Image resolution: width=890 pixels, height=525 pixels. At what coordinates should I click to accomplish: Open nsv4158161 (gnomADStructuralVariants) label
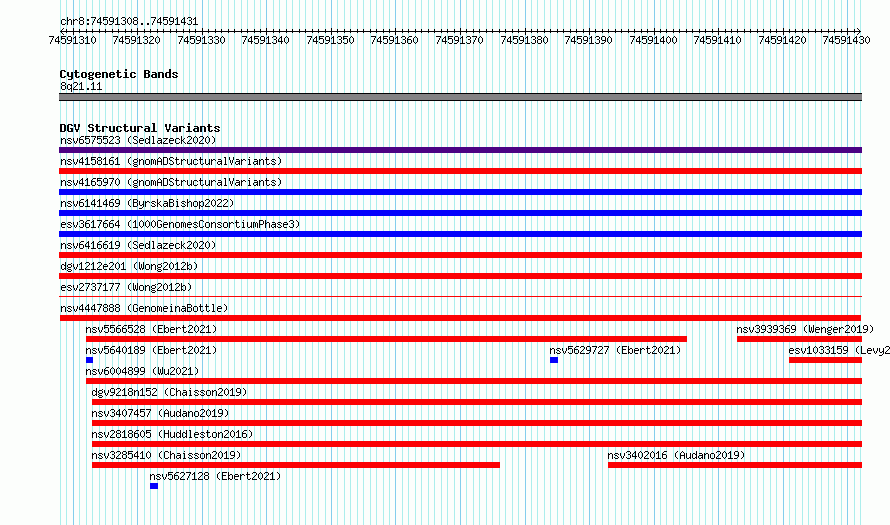[171, 161]
